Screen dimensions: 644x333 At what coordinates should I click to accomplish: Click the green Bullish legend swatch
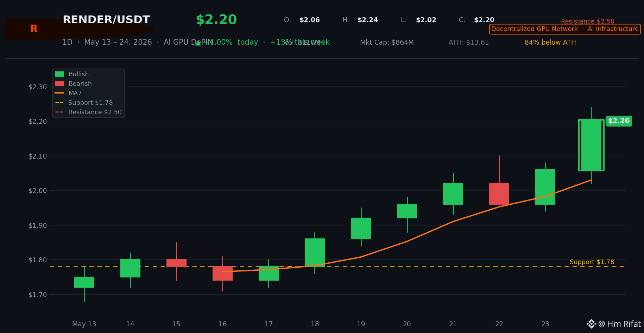click(x=59, y=74)
